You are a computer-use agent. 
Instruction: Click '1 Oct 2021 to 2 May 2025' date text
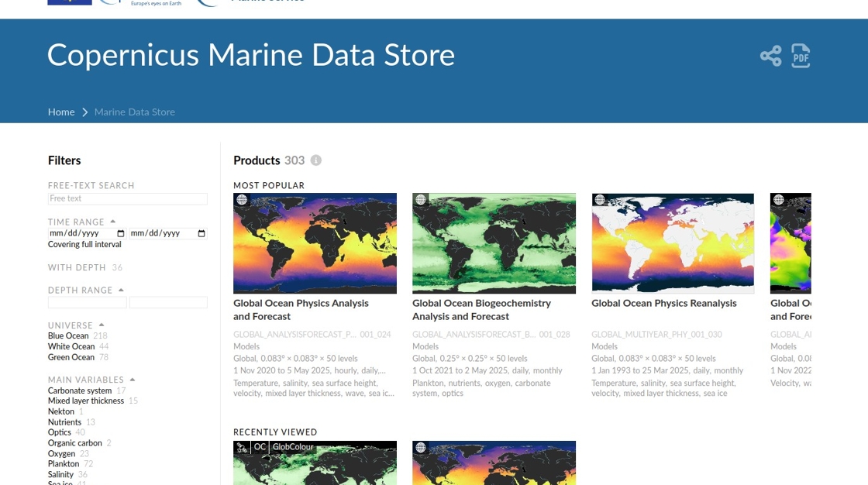(460, 370)
